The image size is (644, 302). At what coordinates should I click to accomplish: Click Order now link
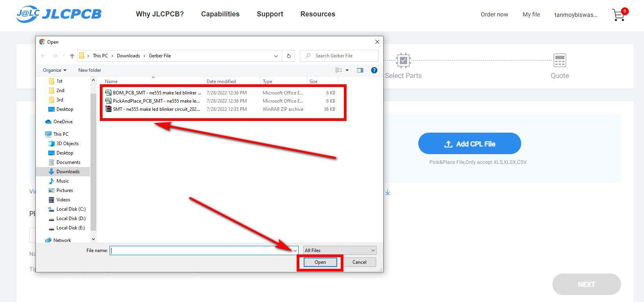coord(494,14)
